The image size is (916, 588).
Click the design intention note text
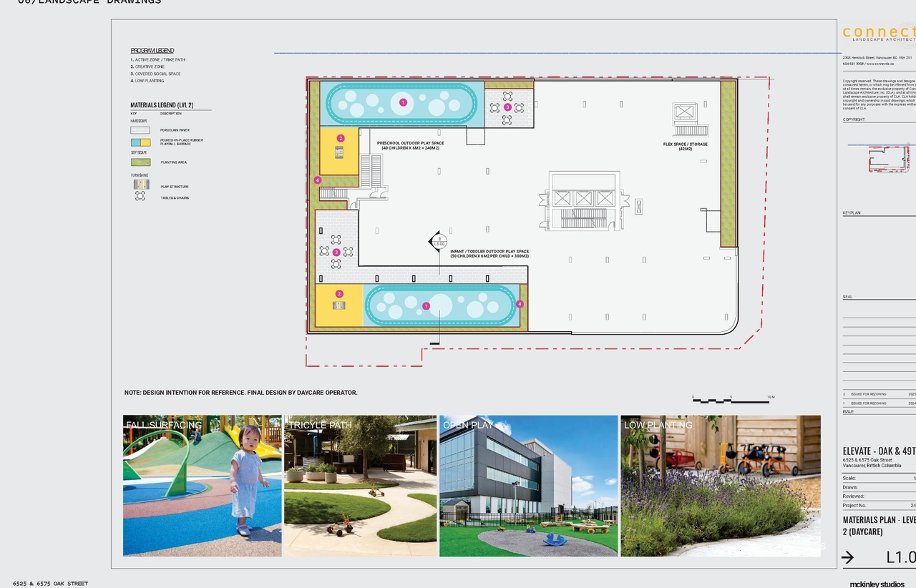[x=241, y=393]
